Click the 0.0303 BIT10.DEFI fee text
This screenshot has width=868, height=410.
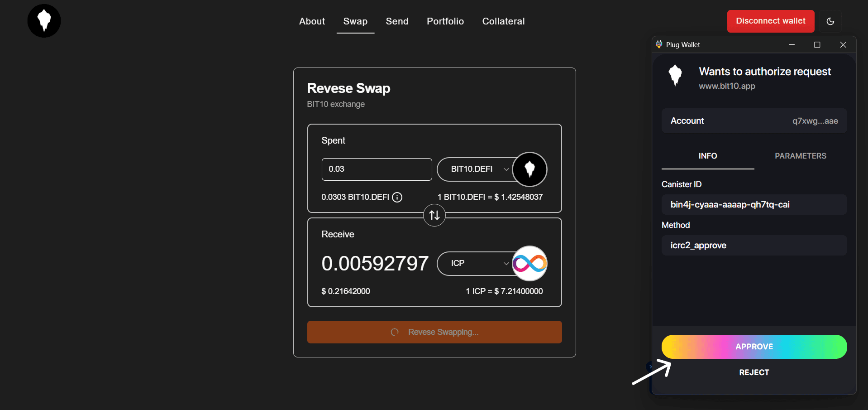355,197
